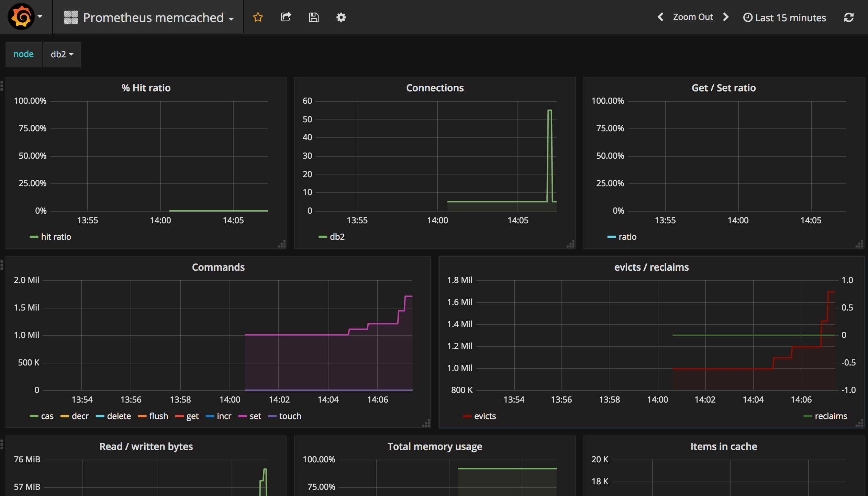The height and width of the screenshot is (496, 868).
Task: Open Last 15 minutes time picker
Action: click(x=785, y=18)
